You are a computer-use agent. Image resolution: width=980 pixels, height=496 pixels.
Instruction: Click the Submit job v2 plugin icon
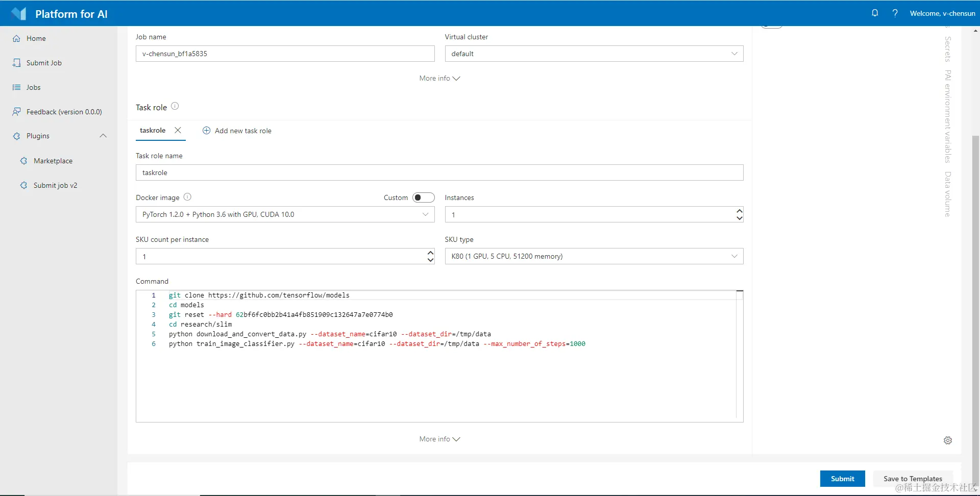[x=23, y=185]
